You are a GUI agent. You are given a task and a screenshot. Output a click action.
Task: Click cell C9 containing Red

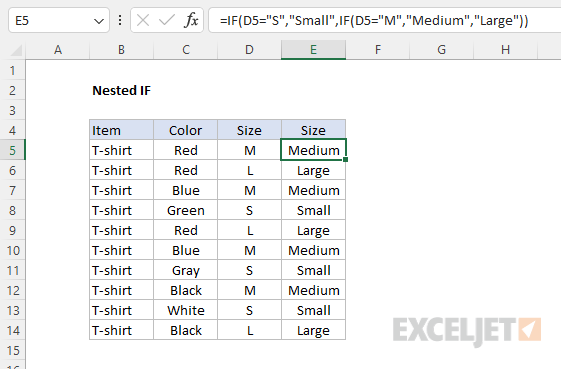tap(185, 230)
